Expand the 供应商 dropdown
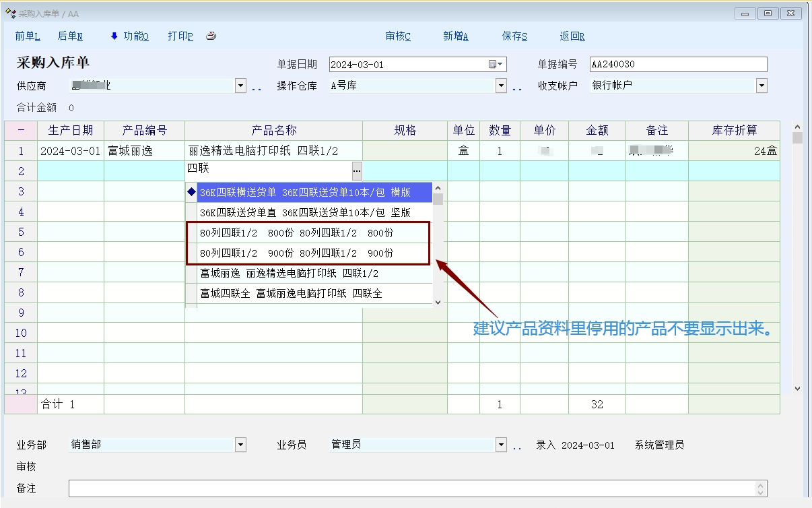The image size is (812, 508). tap(240, 86)
